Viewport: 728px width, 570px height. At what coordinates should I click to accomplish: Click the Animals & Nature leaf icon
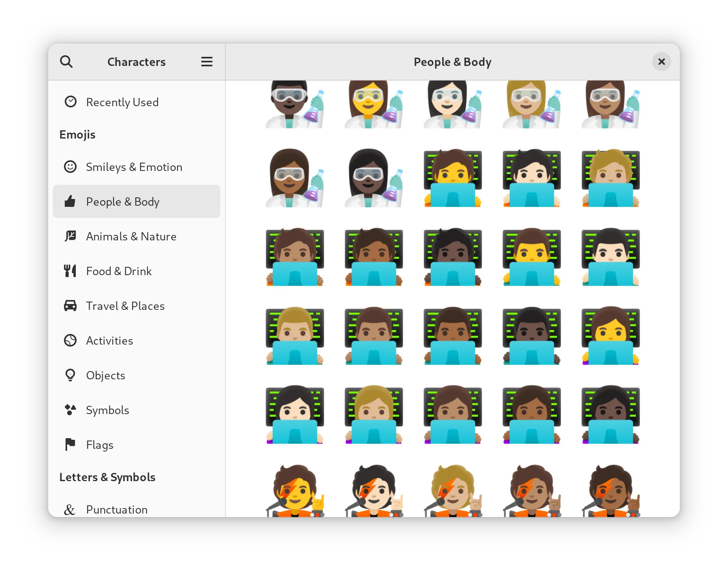[71, 236]
